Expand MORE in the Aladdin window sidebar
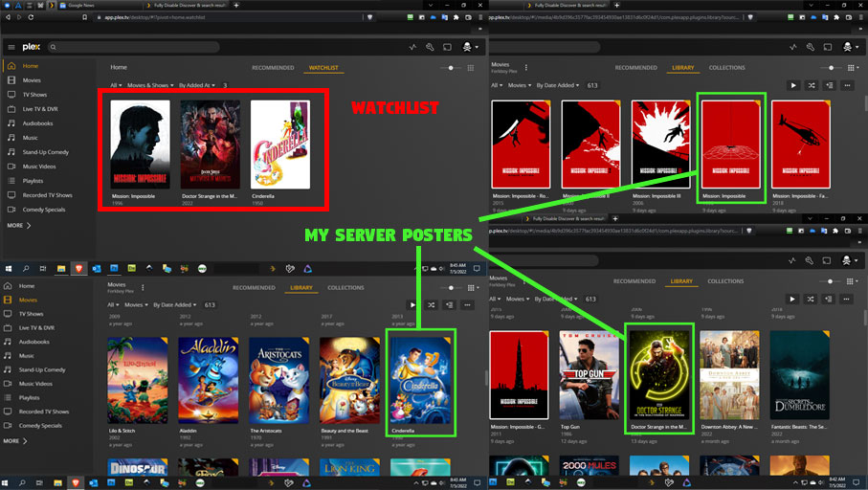The width and height of the screenshot is (868, 490). point(15,441)
